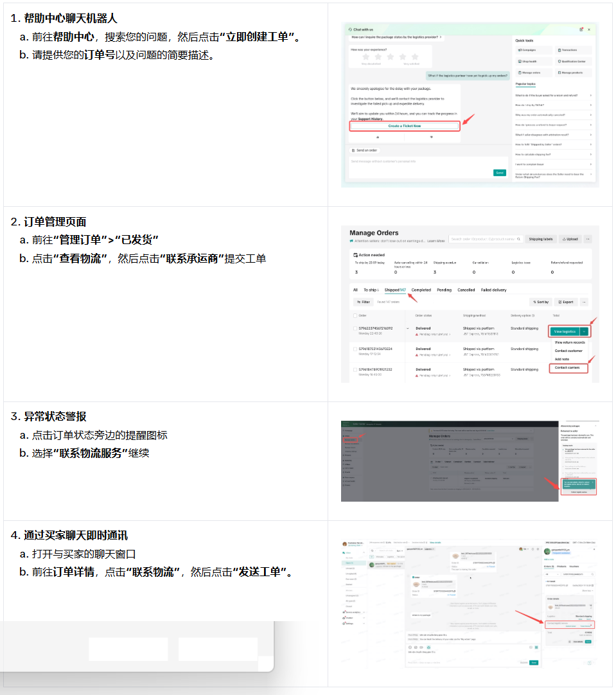
Task: Open the Sort by dropdown
Action: [541, 302]
